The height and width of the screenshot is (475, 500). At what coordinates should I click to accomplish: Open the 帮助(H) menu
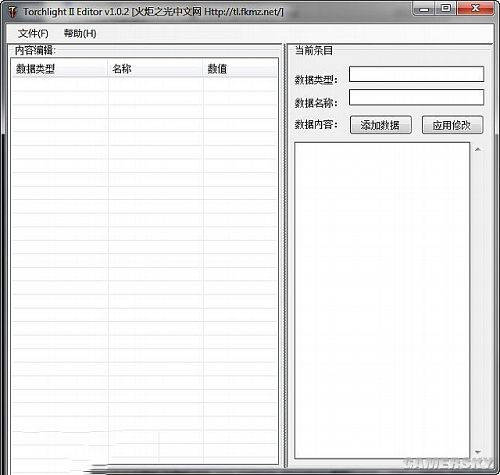[80, 33]
